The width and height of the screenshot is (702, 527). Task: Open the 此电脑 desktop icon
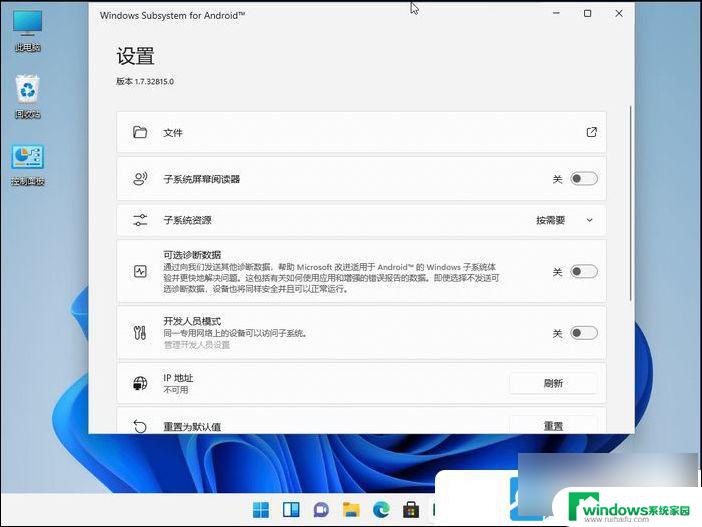28,30
